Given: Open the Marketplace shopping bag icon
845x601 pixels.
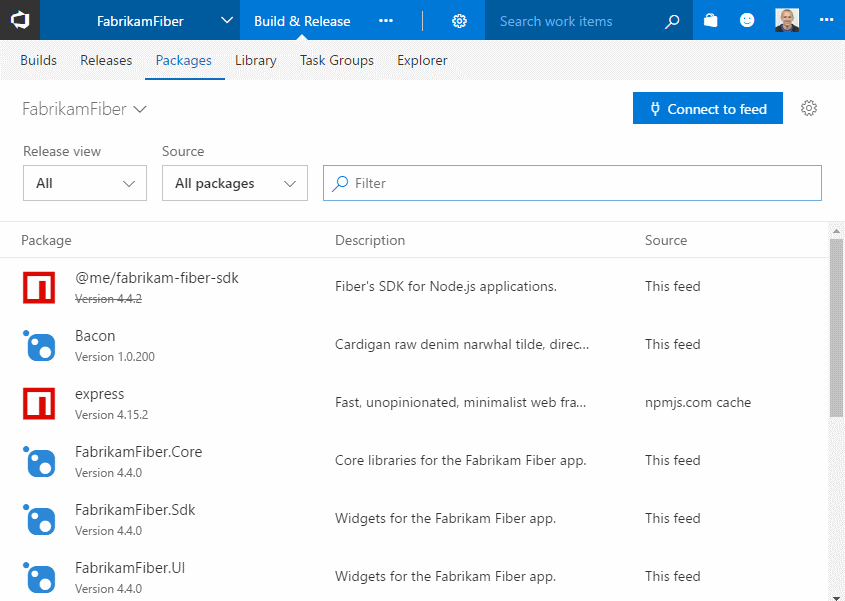Looking at the screenshot, I should [711, 20].
